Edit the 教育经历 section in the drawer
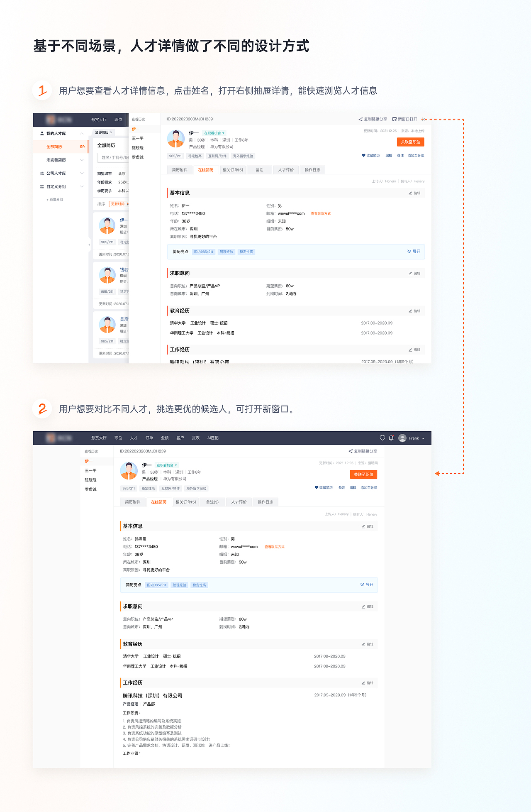Image resolution: width=531 pixels, height=812 pixels. (414, 311)
